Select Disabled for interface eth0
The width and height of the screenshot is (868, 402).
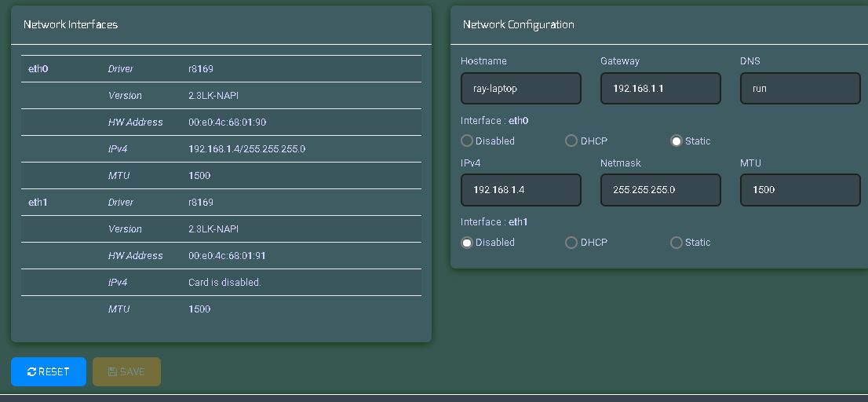[x=467, y=141]
